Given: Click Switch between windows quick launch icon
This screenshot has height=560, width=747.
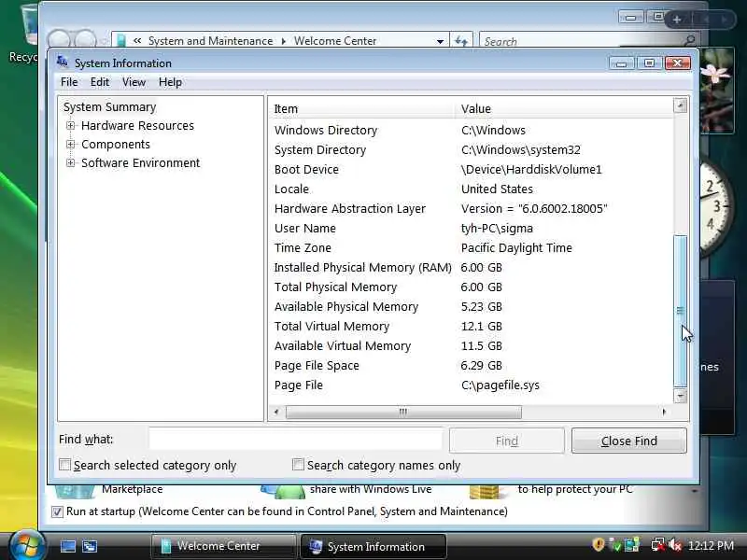Looking at the screenshot, I should [x=90, y=546].
